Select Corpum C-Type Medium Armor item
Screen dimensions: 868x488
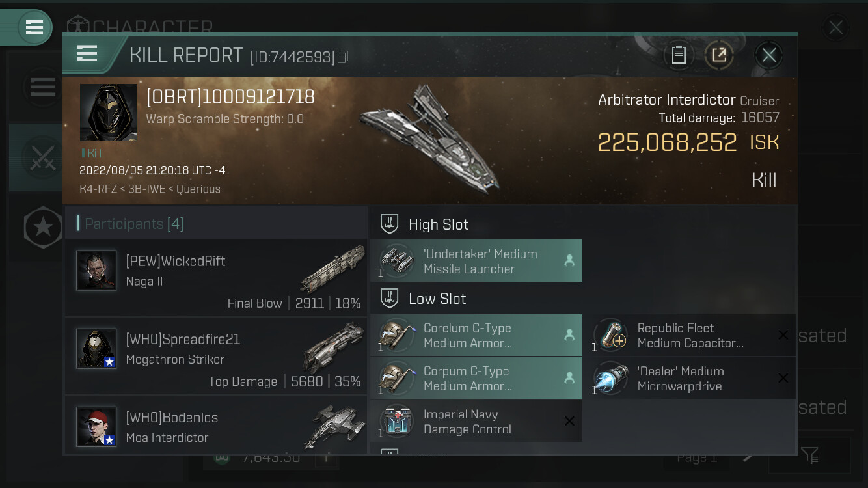[476, 378]
